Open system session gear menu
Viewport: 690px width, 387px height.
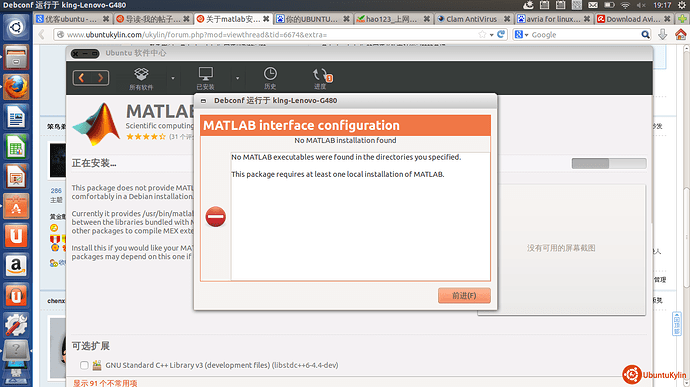pos(682,5)
